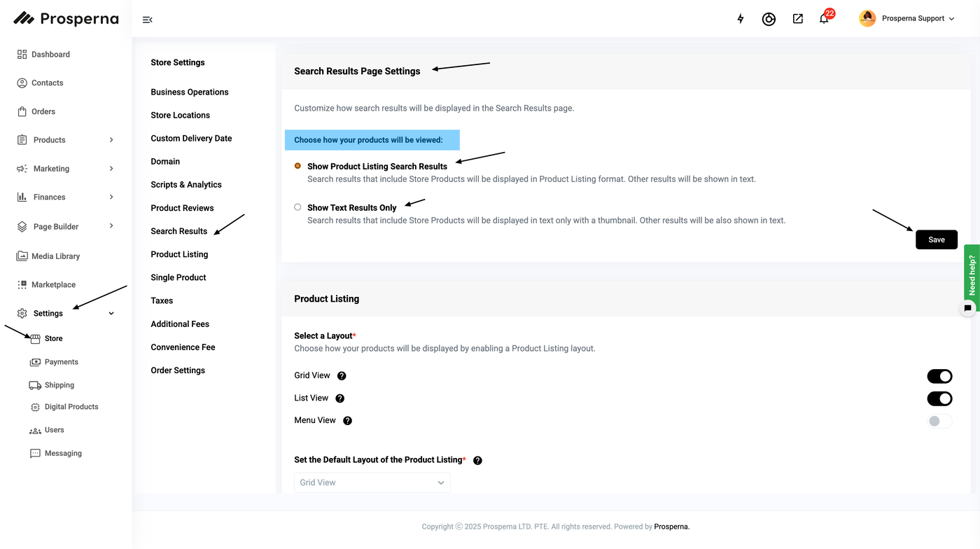Click the lightning bolt quick actions icon
This screenshot has width=980, height=549.
[x=741, y=19]
